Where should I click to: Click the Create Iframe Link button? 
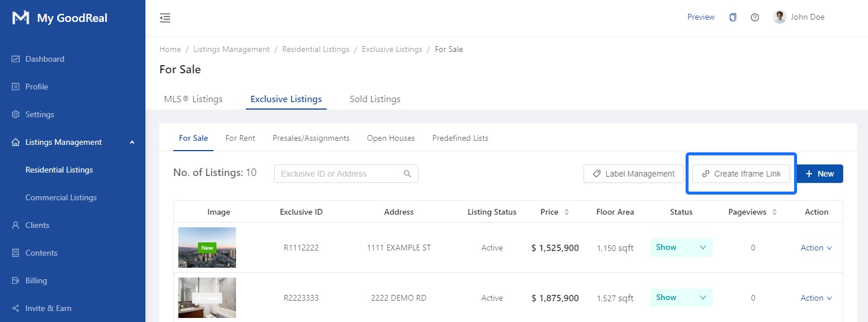(x=741, y=174)
